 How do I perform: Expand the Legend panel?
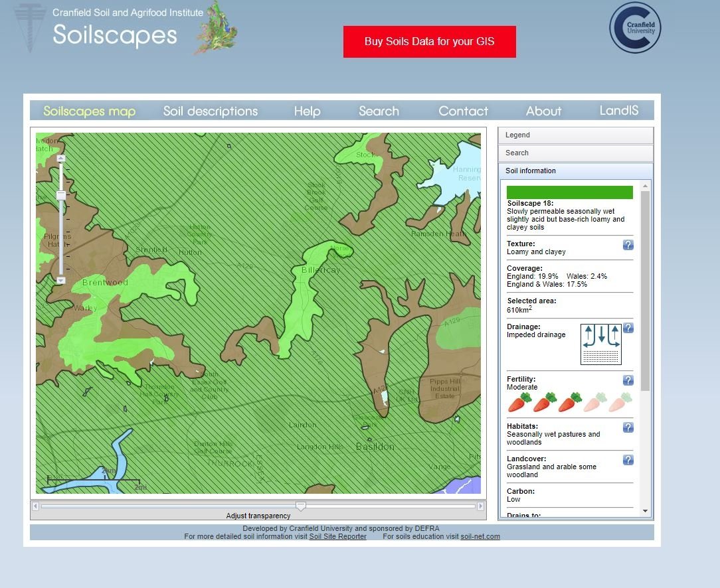point(576,135)
